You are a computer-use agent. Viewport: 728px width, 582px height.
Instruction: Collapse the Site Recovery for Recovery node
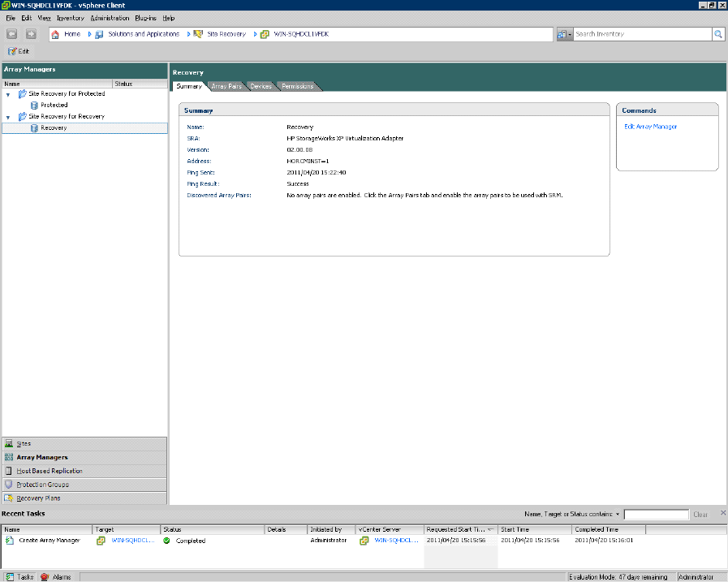pos(8,117)
